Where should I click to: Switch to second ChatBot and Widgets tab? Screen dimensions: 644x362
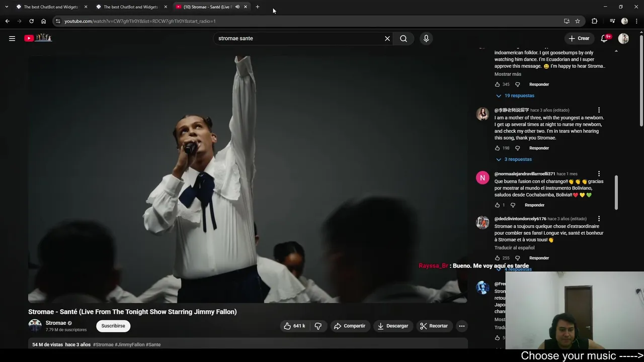point(130,7)
